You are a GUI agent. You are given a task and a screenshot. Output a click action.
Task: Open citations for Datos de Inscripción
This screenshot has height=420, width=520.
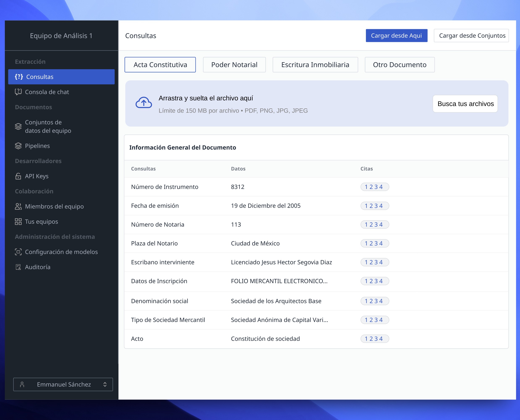point(375,281)
